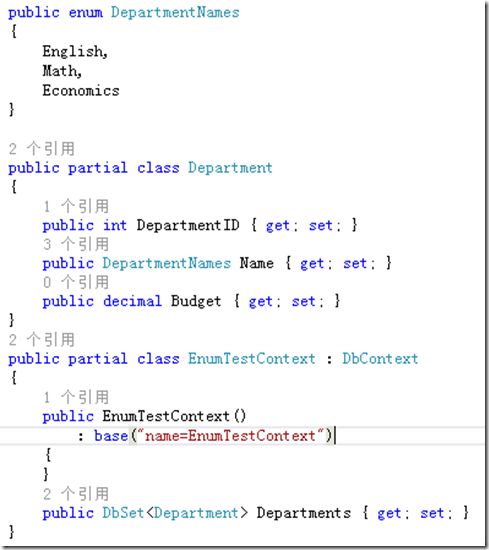This screenshot has height=550, width=489.
Task: Click Department inside DbSet generic brackets
Action: click(196, 513)
